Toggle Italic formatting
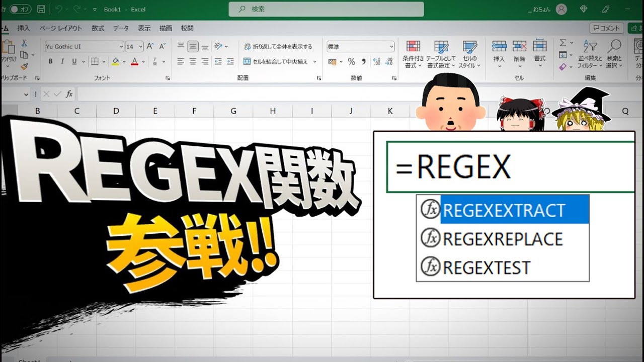Viewport: 644px width, 362px height. point(62,61)
